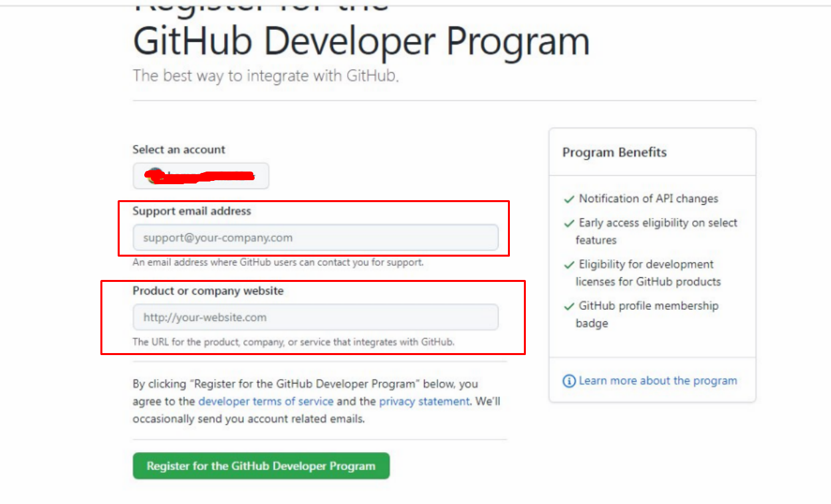Click the Product or company website label

[x=208, y=291]
